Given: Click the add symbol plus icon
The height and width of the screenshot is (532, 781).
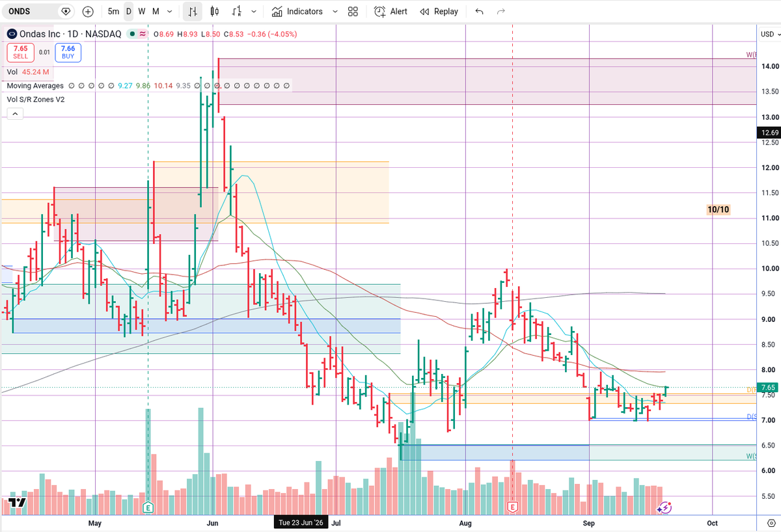Looking at the screenshot, I should (89, 11).
